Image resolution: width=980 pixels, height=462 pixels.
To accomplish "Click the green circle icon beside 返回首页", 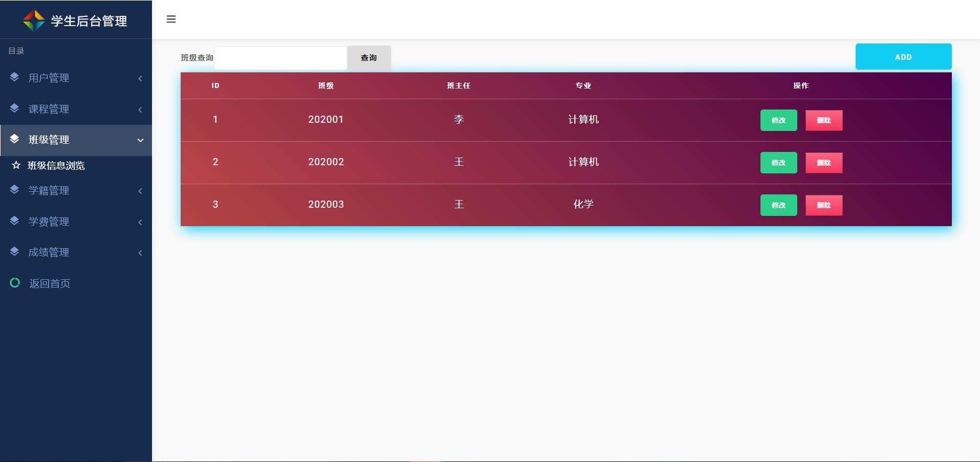I will pyautogui.click(x=15, y=282).
